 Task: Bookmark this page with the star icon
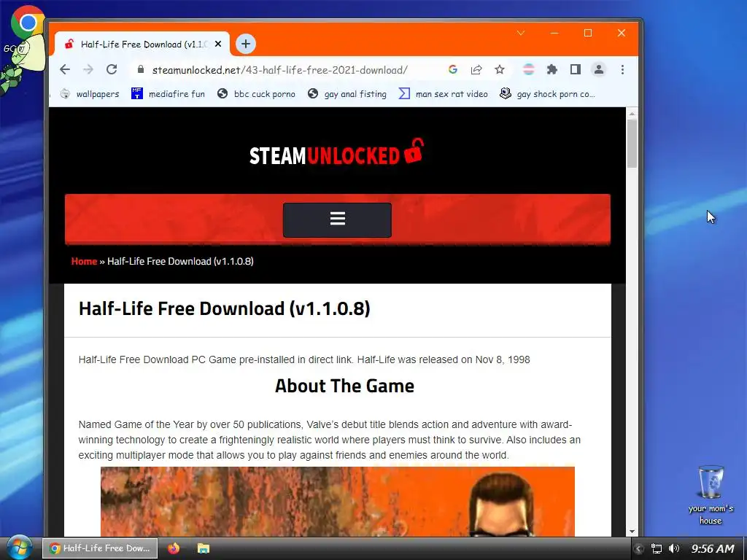(499, 69)
